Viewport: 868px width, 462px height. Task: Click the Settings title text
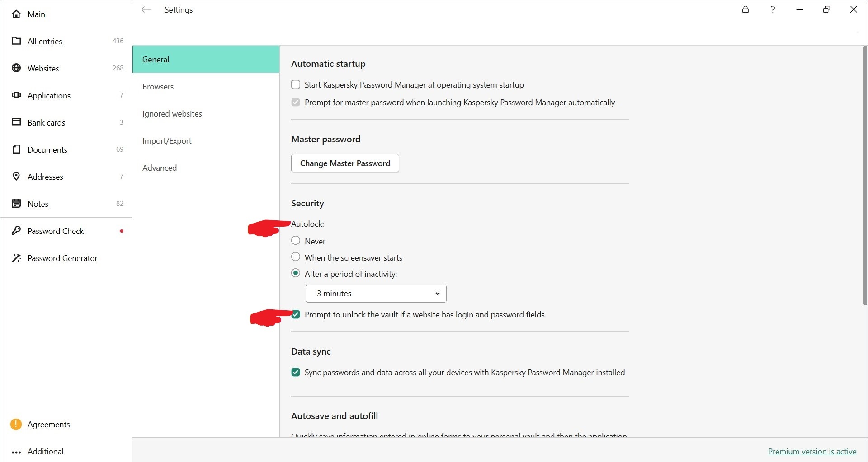(179, 10)
